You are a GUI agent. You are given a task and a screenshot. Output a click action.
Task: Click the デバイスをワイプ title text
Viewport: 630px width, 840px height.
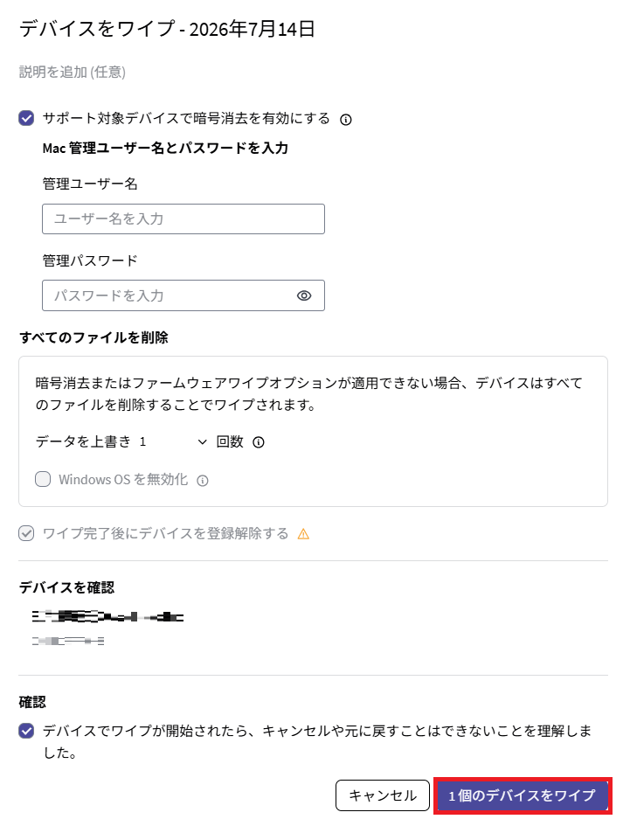pyautogui.click(x=97, y=28)
